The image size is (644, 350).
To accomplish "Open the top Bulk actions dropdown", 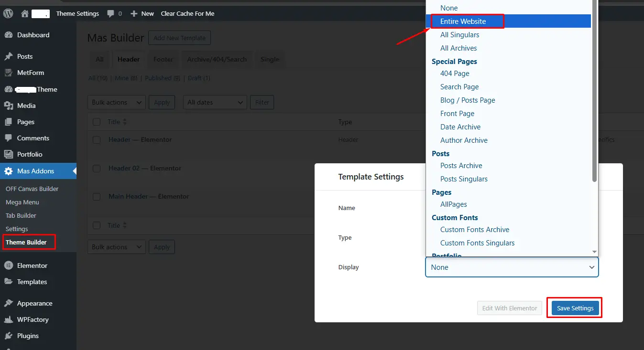I will [117, 102].
